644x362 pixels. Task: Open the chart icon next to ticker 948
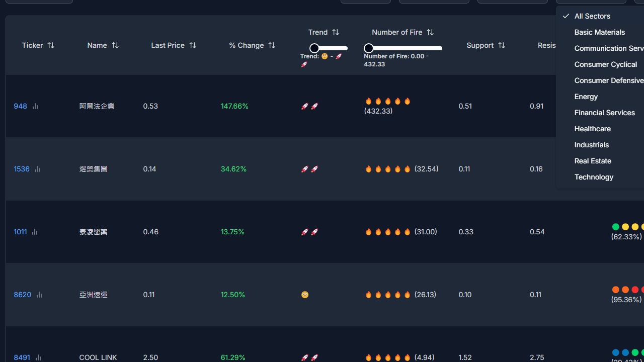coord(35,106)
